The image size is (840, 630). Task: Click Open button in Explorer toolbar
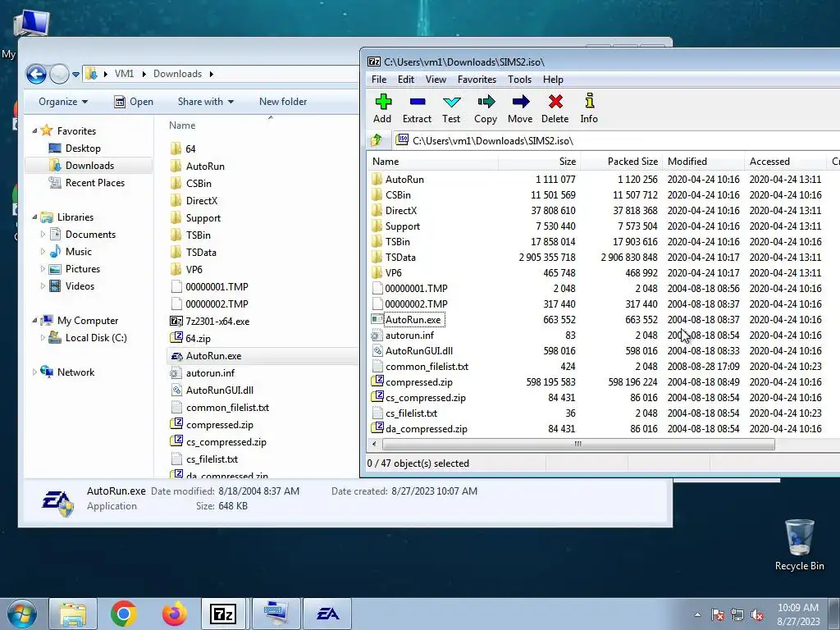(x=134, y=102)
